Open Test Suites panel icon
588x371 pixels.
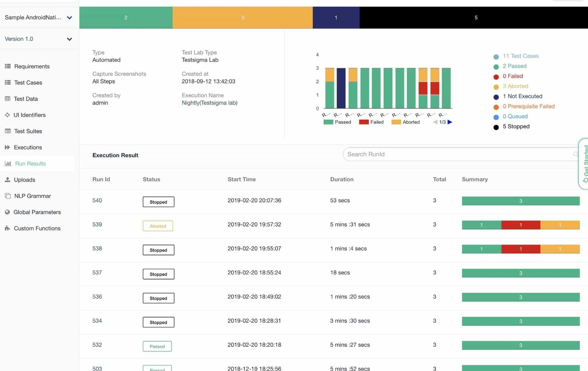[8, 131]
